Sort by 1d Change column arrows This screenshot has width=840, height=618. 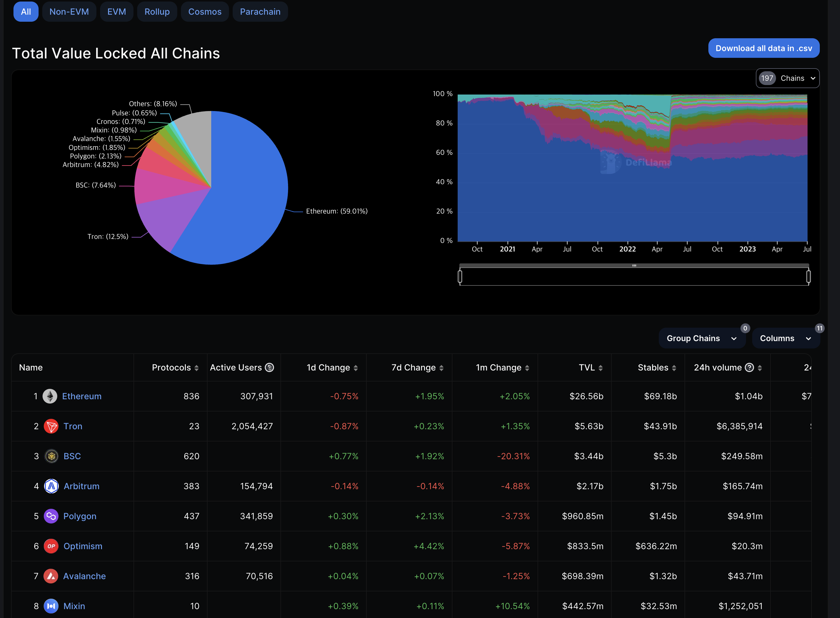click(356, 368)
